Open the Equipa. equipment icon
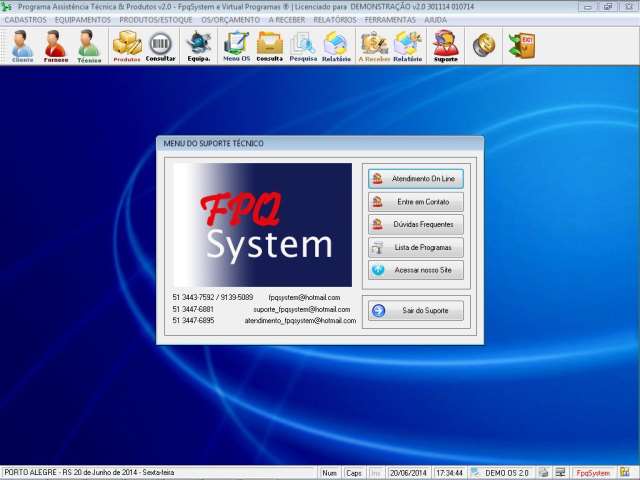 coord(199,46)
